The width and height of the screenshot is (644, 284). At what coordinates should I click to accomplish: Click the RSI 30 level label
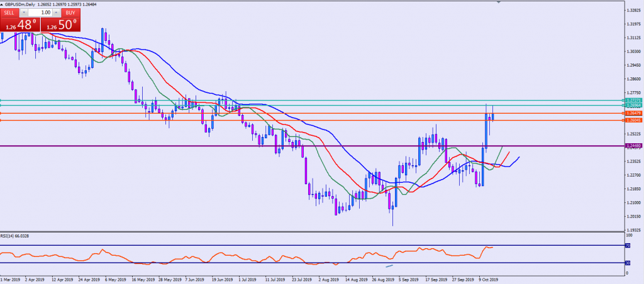(x=628, y=263)
